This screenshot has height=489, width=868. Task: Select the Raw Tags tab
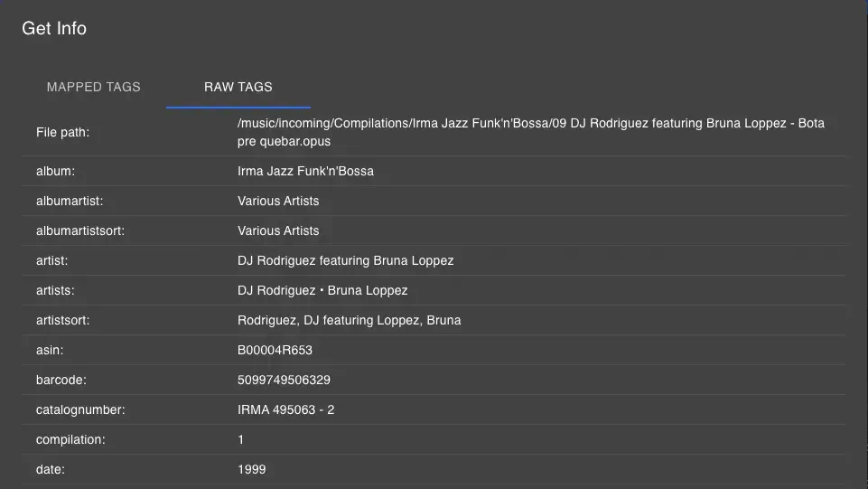[238, 87]
